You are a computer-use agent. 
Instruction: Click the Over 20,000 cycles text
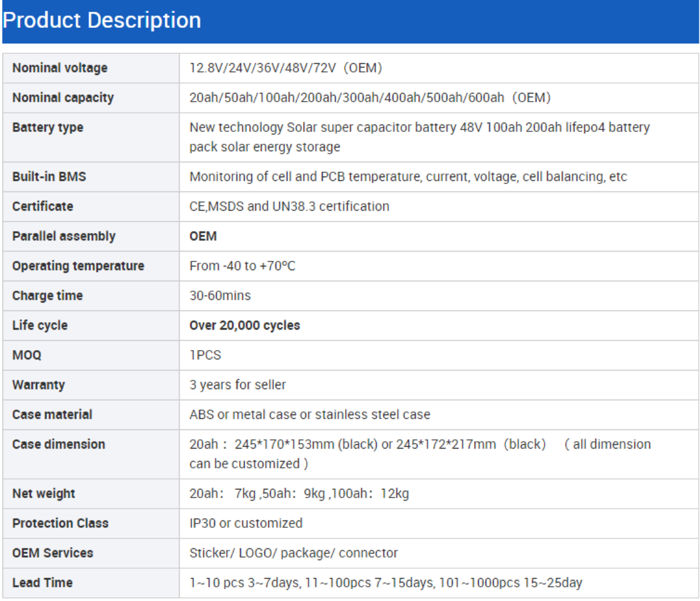(245, 325)
